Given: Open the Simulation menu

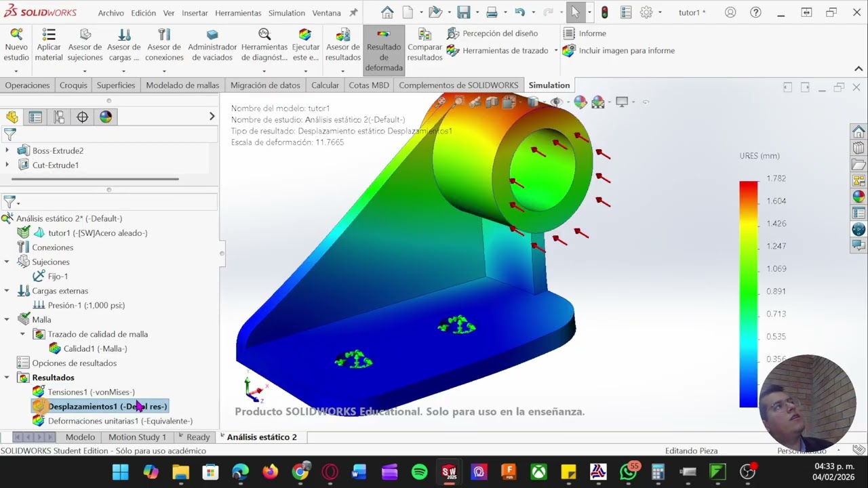Looking at the screenshot, I should [x=286, y=13].
